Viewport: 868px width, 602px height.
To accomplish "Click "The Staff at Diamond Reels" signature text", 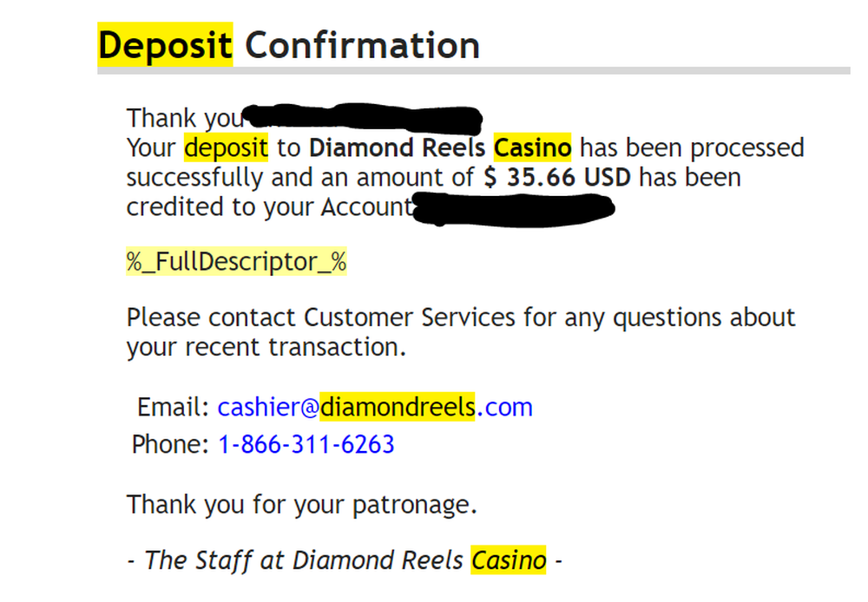I will point(304,560).
